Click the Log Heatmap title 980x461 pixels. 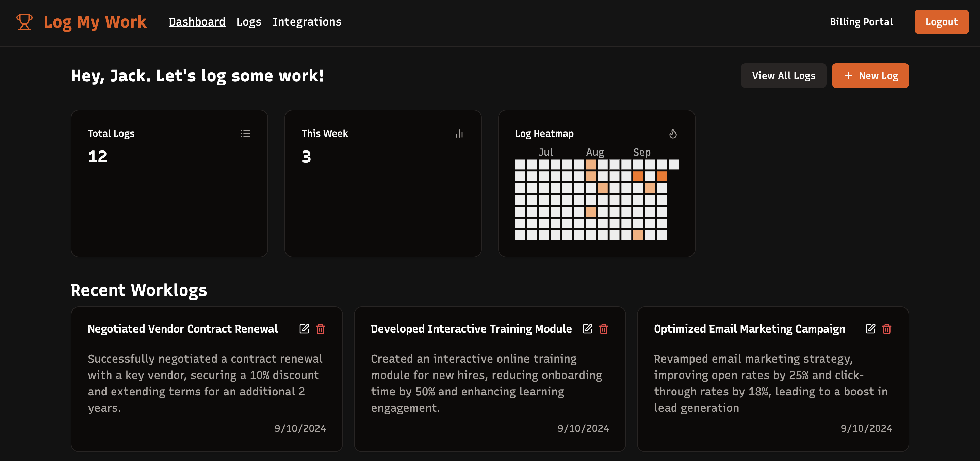544,133
